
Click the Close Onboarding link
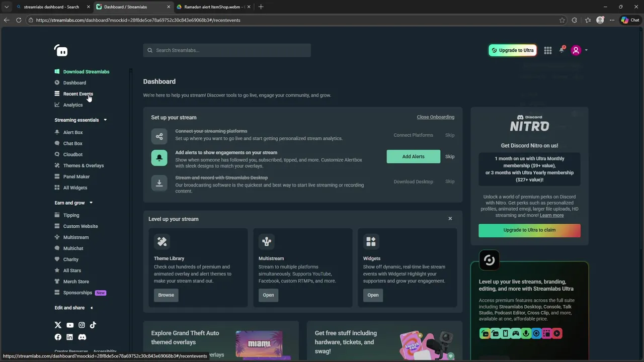coord(436,117)
